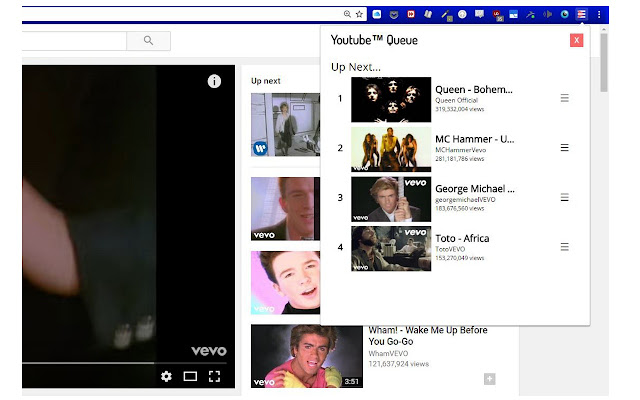Click the 'Toto - Africa' title

[x=462, y=238]
